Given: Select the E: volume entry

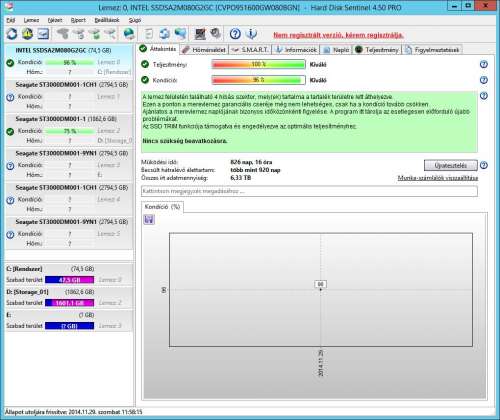Looking at the screenshot, I should [69, 320].
